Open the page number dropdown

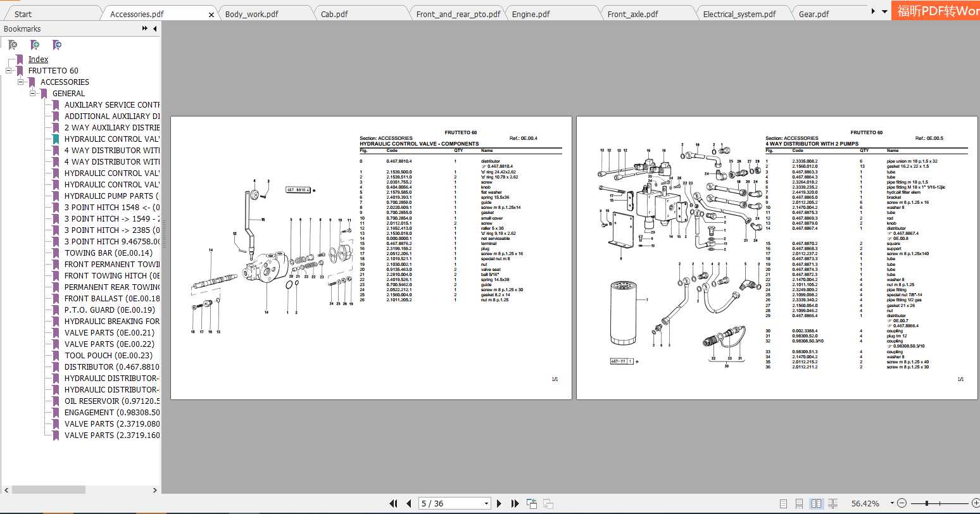[486, 503]
